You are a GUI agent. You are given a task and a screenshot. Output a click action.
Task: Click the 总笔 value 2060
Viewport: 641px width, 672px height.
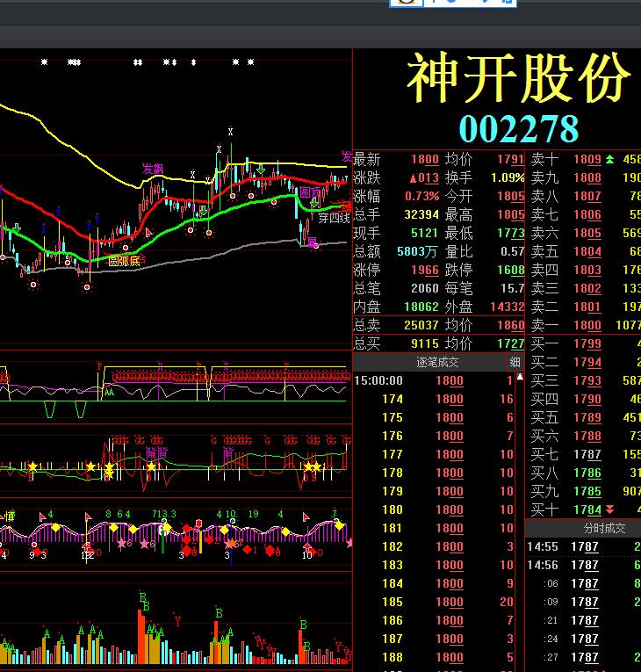coord(425,288)
